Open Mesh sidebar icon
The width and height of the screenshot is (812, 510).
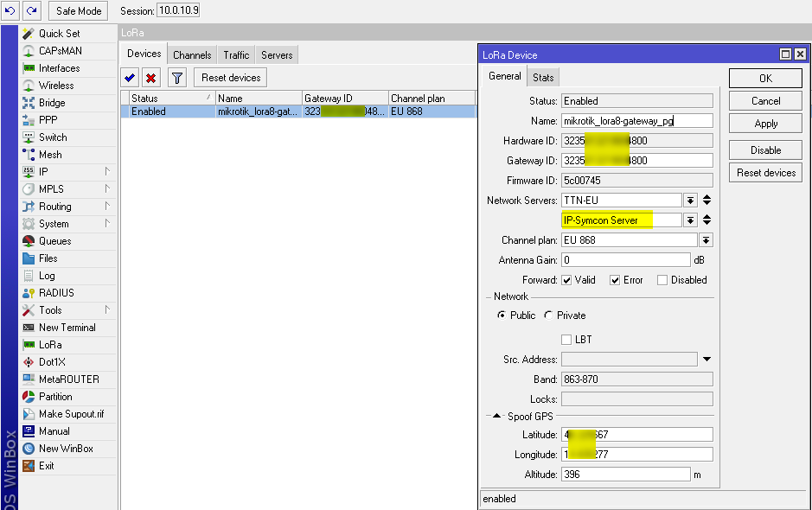(x=29, y=154)
